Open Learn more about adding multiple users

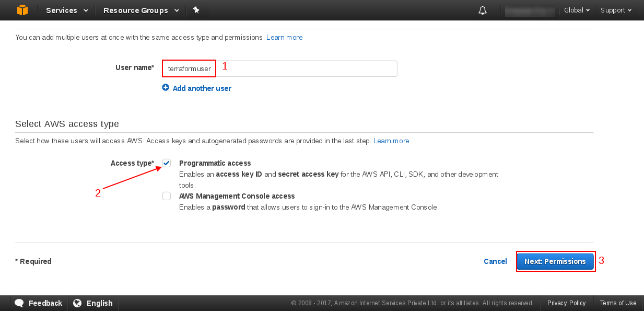tap(284, 38)
